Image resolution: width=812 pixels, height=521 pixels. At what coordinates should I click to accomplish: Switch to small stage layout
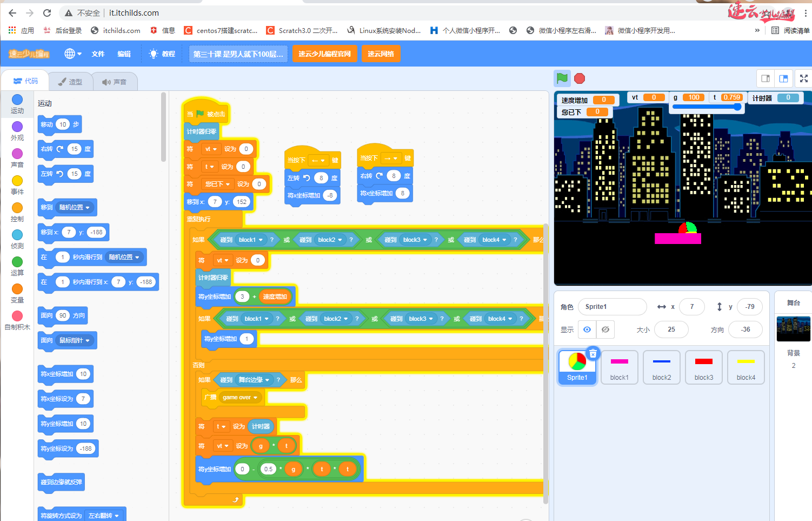pos(766,78)
